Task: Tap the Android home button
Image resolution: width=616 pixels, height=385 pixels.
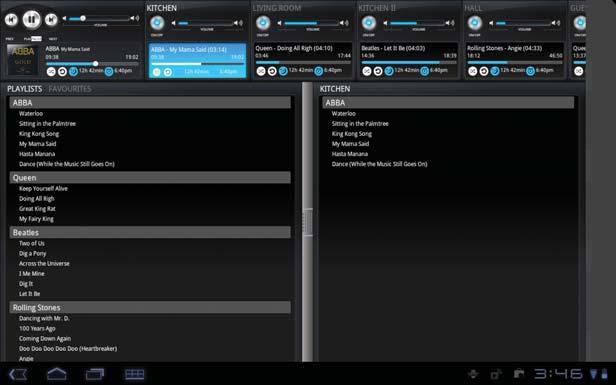Action: coord(57,374)
